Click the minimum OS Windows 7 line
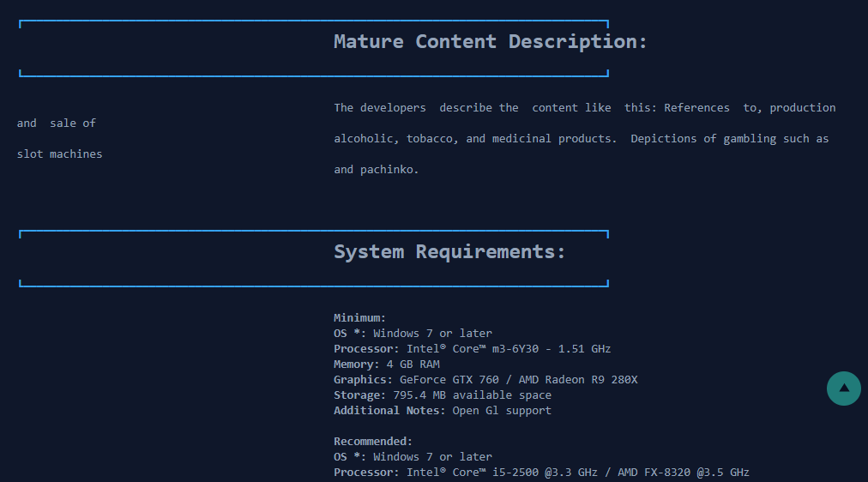This screenshot has width=868, height=482. tap(413, 333)
